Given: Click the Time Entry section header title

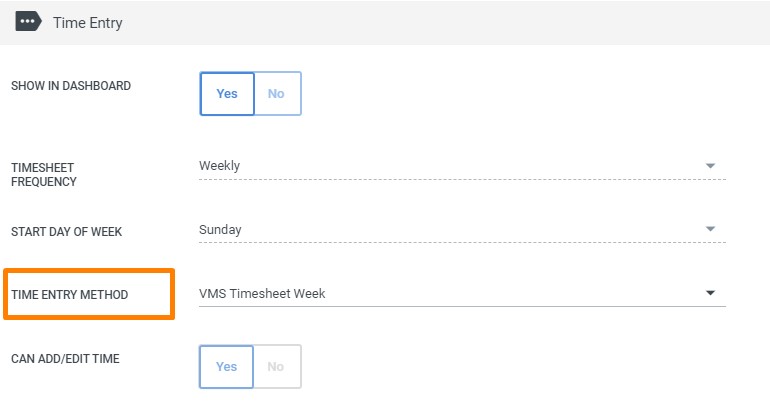Looking at the screenshot, I should 88,23.
